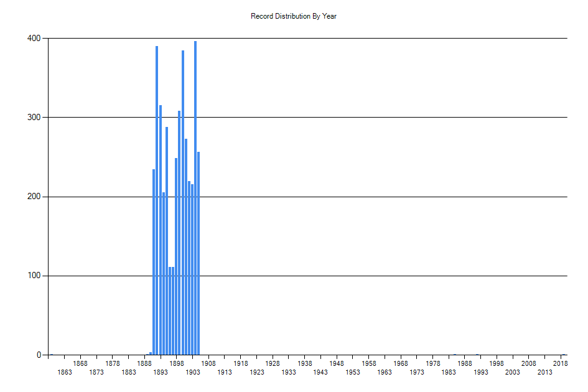Screen dimensions: 588x392
Task: Select the first full-height bar on the left
Action: pos(154,261)
